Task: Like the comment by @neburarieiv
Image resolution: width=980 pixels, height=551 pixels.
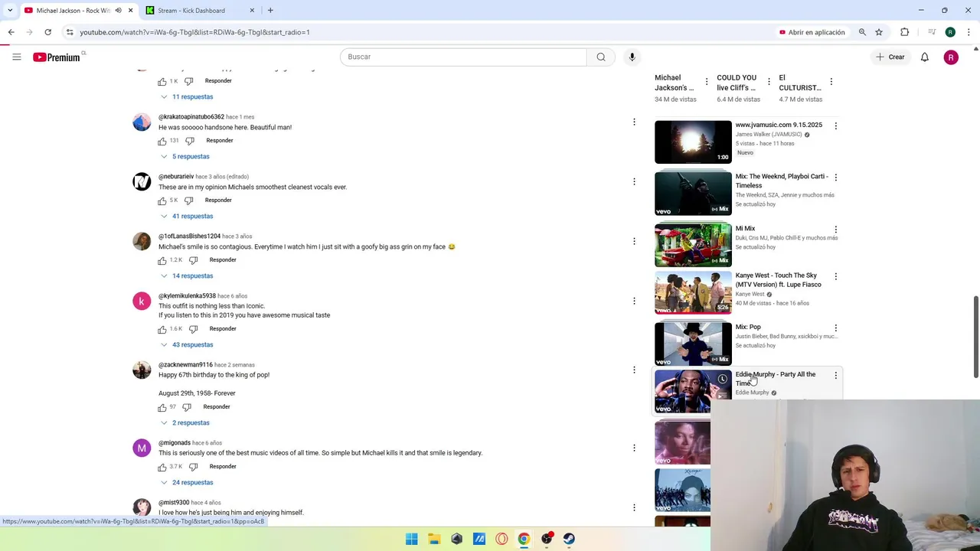Action: click(x=162, y=201)
